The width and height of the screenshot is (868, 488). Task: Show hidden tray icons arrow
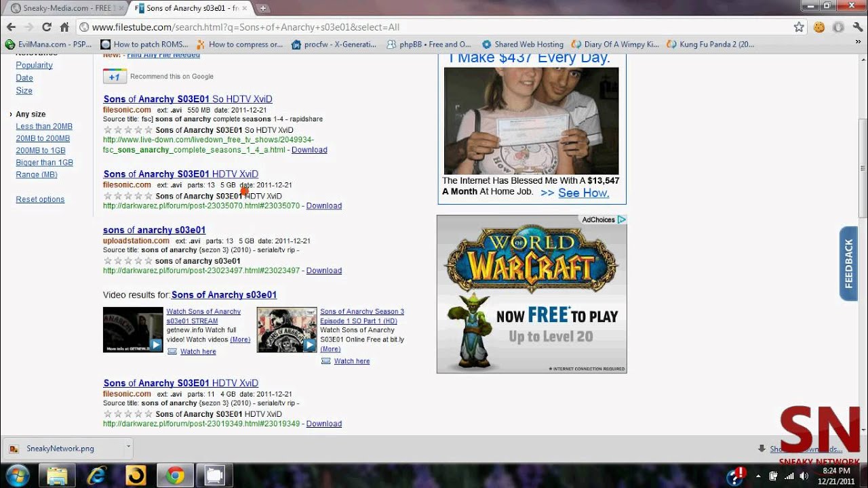pos(758,475)
